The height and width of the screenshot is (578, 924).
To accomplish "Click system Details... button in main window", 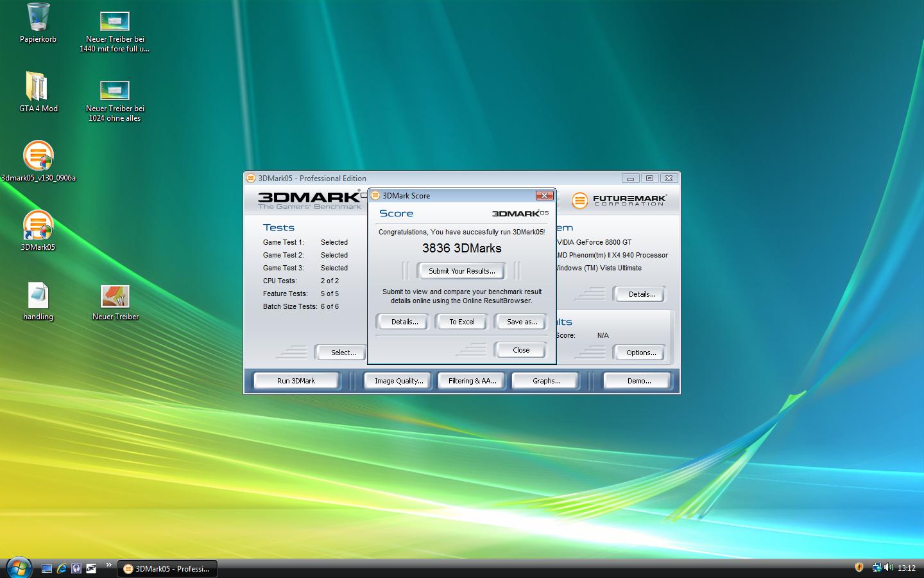I will coord(641,294).
